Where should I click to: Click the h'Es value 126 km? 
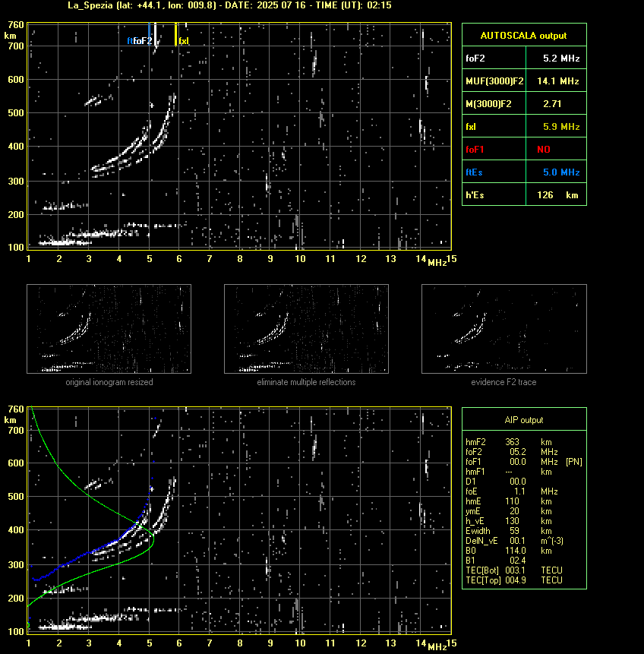557,194
